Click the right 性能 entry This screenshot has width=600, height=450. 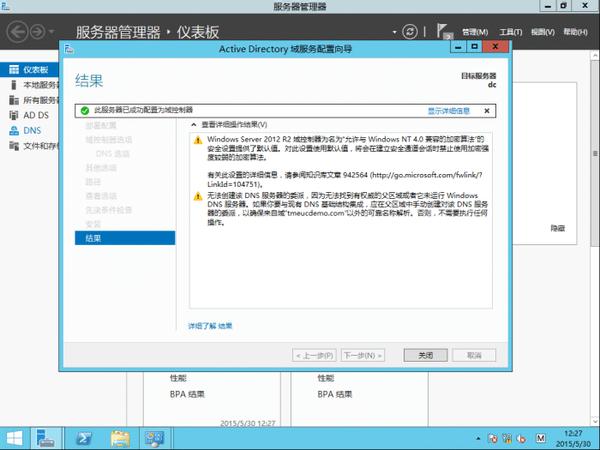coord(326,378)
